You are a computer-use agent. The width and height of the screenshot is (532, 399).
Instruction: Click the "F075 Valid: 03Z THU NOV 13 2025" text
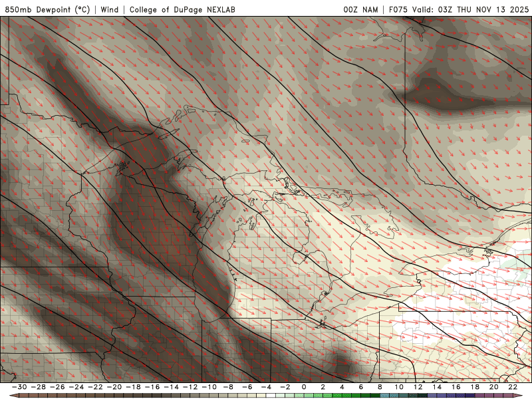[459, 9]
